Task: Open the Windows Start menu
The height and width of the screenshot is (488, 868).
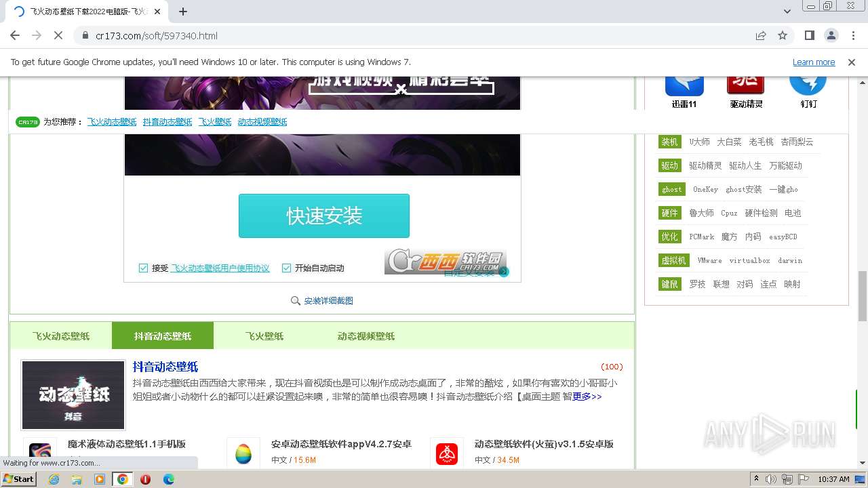Action: [19, 479]
